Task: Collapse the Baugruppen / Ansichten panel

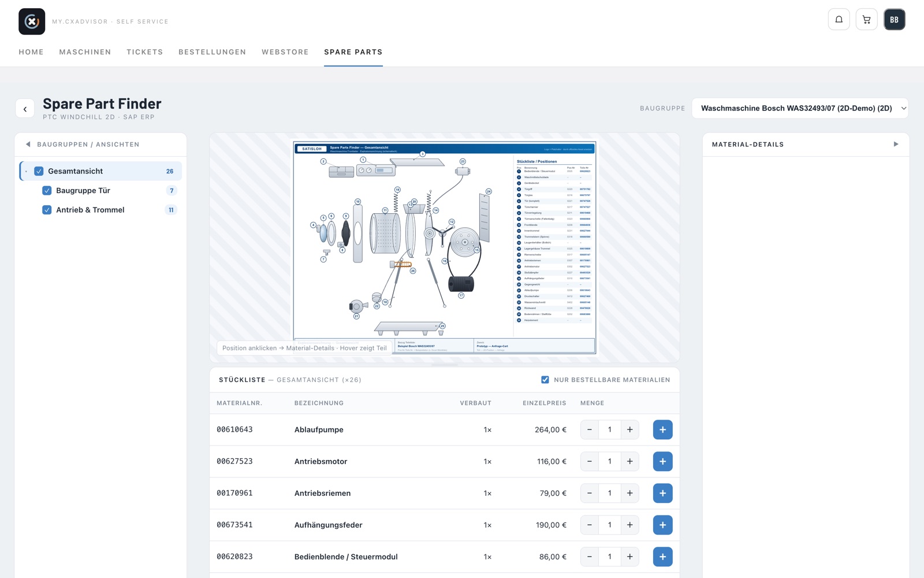Action: [x=28, y=144]
